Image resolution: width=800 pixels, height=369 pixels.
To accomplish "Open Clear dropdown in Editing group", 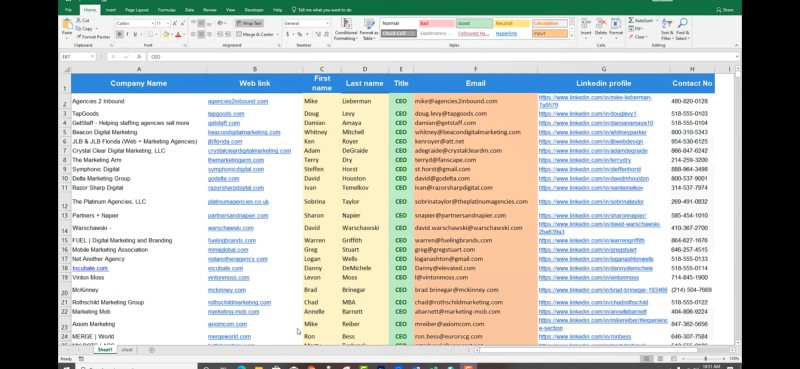I will click(638, 37).
